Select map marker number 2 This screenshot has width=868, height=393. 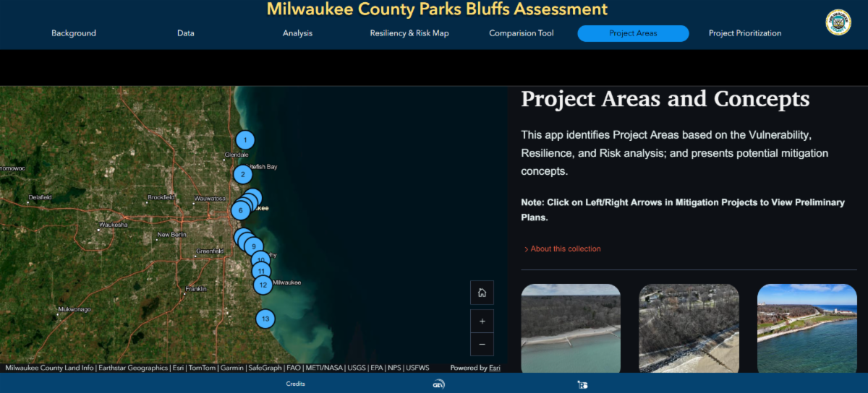coord(243,174)
